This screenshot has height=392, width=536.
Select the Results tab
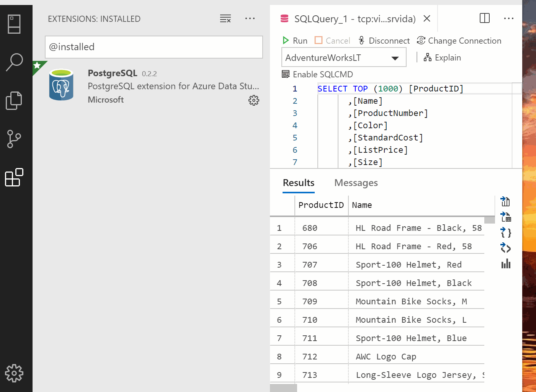pos(299,183)
